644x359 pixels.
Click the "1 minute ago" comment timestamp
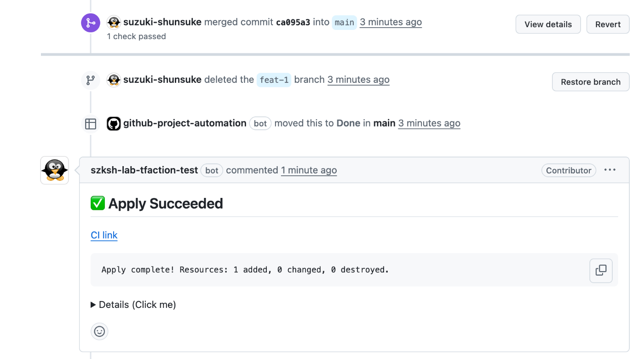coord(309,170)
